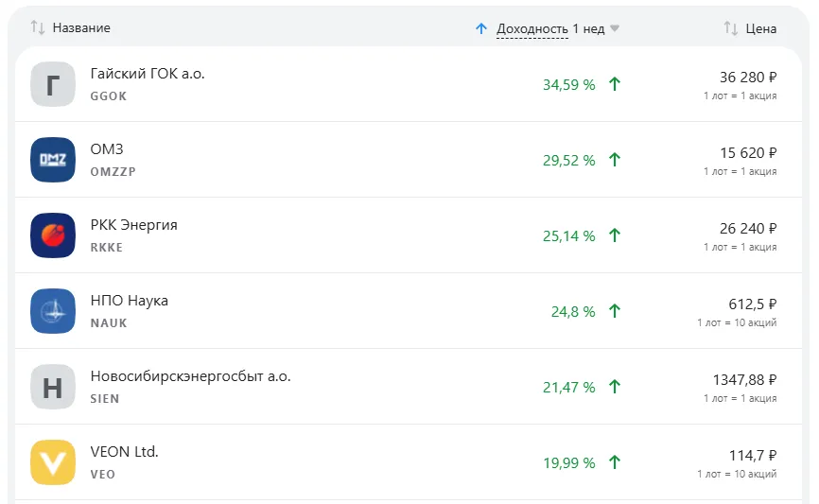Click the Доходность column header
This screenshot has height=504, width=819.
click(x=532, y=28)
